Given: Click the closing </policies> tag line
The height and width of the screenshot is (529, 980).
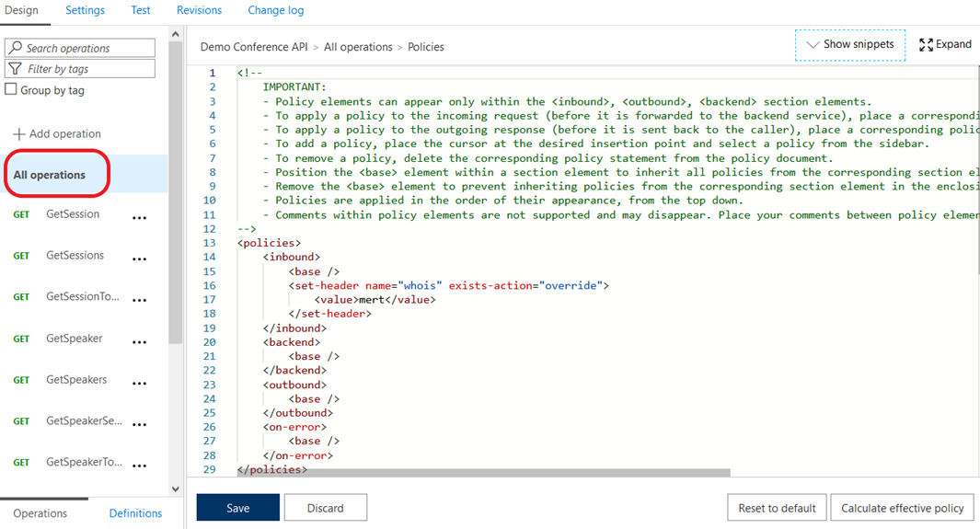Looking at the screenshot, I should click(x=271, y=470).
